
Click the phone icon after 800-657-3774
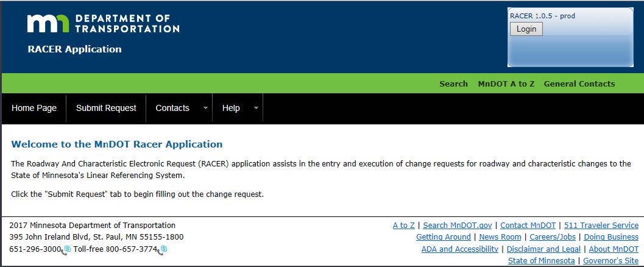coord(163,249)
